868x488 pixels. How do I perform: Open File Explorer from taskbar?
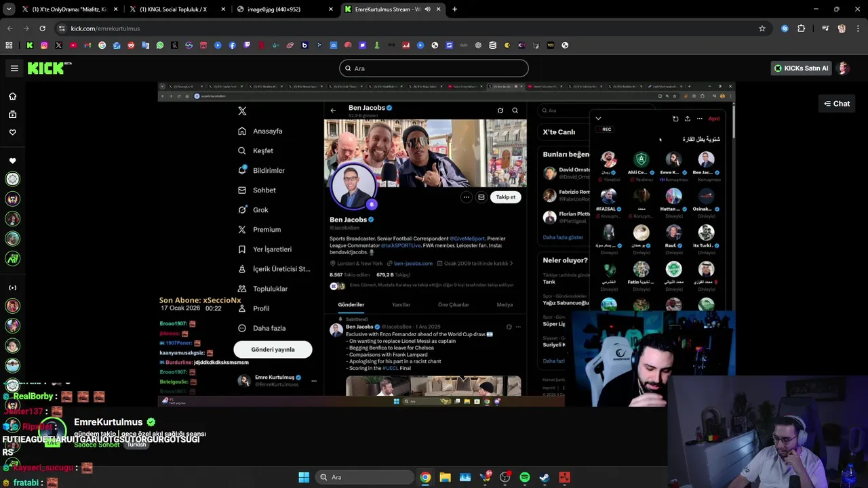point(445,477)
